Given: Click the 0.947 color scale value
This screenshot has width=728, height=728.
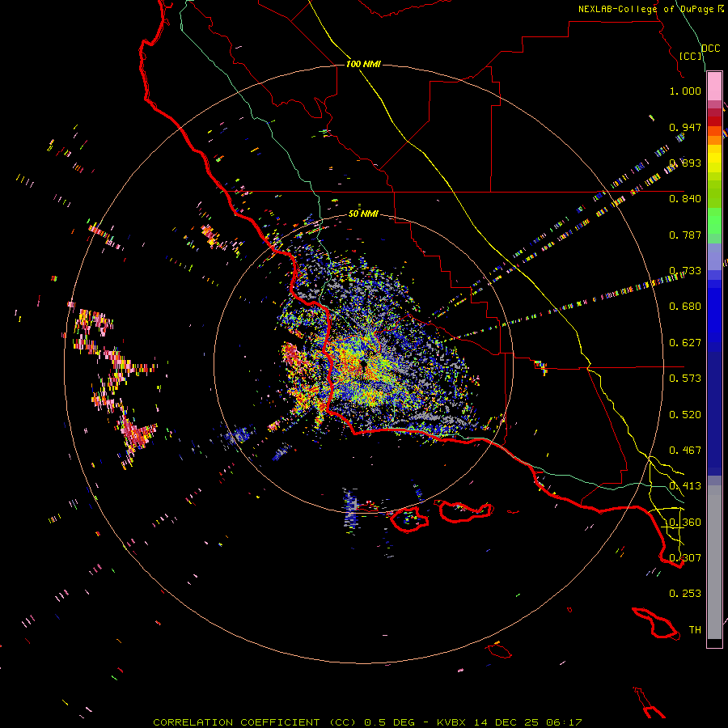Looking at the screenshot, I should [x=685, y=127].
